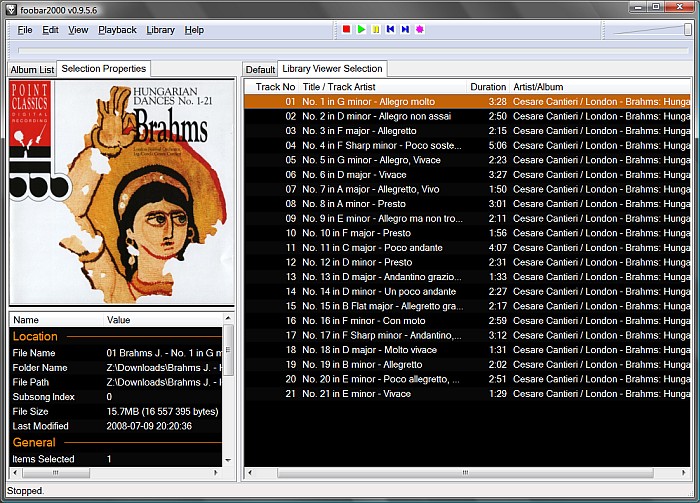Click the properties panel scroll up arrow

[228, 318]
